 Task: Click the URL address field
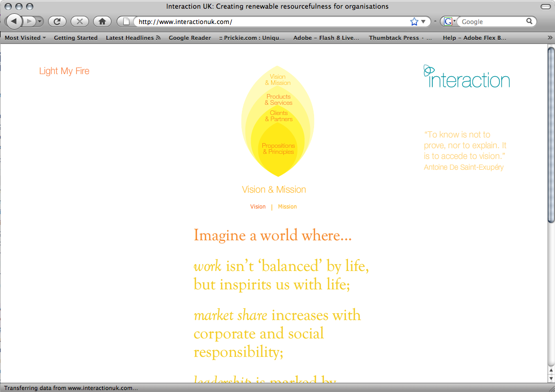click(271, 21)
